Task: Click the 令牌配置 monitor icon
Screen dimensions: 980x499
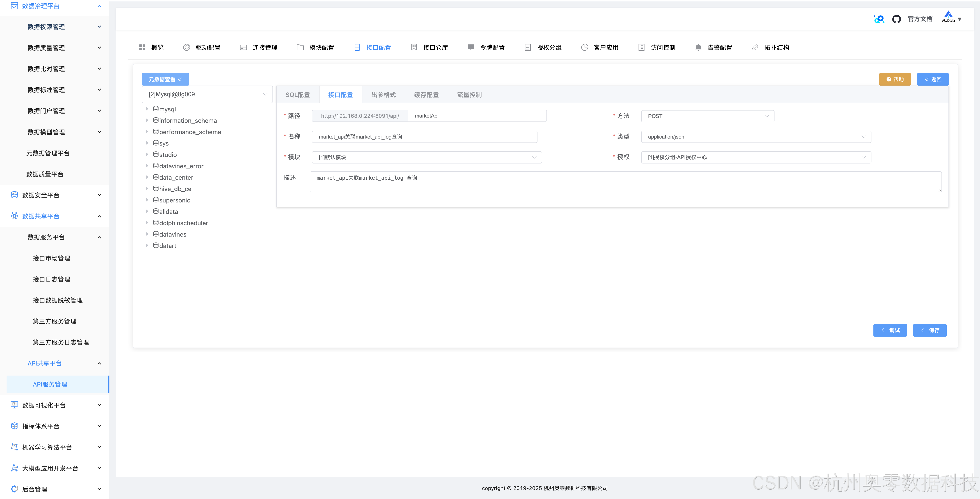Action: (x=471, y=47)
